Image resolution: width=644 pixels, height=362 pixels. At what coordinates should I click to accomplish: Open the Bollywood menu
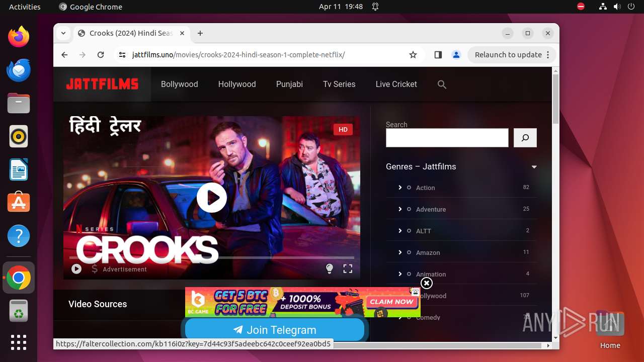(180, 84)
